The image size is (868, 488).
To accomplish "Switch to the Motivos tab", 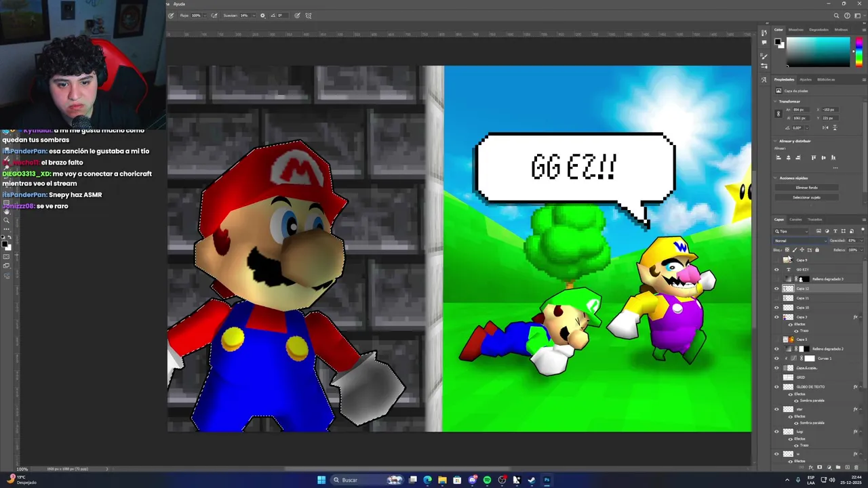I will [841, 29].
